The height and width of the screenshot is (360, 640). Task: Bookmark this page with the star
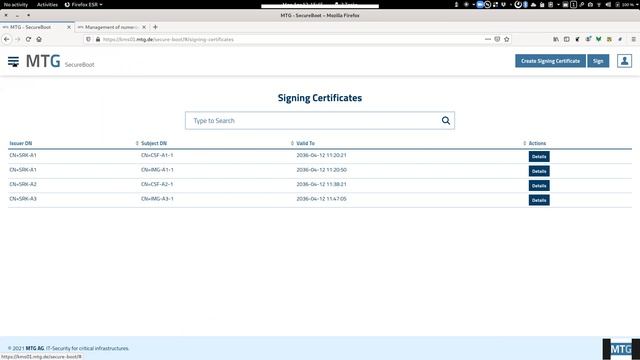[507, 39]
